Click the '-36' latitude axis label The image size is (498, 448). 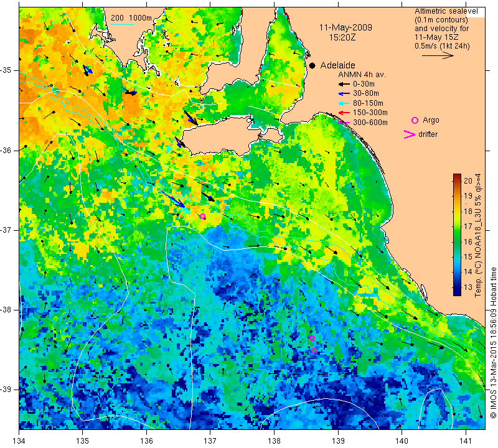(x=6, y=150)
